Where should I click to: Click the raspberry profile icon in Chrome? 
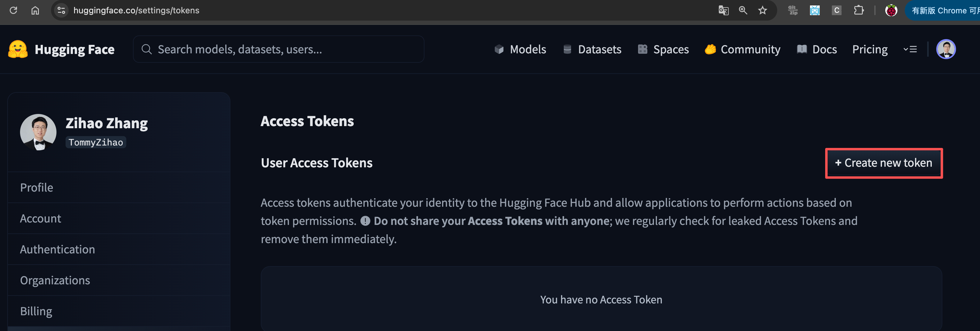(x=891, y=10)
